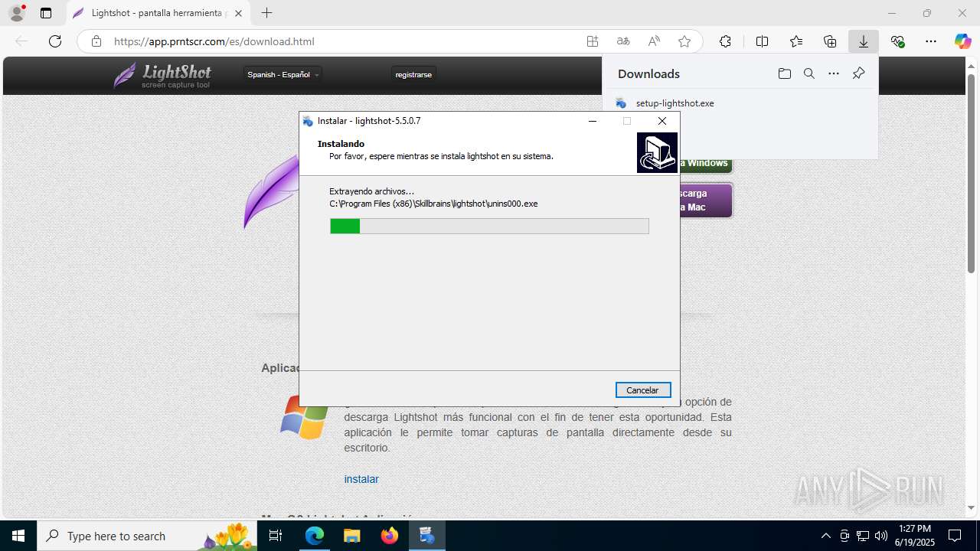Open the app available icon in address bar
The width and height of the screenshot is (980, 551).
(x=593, y=41)
